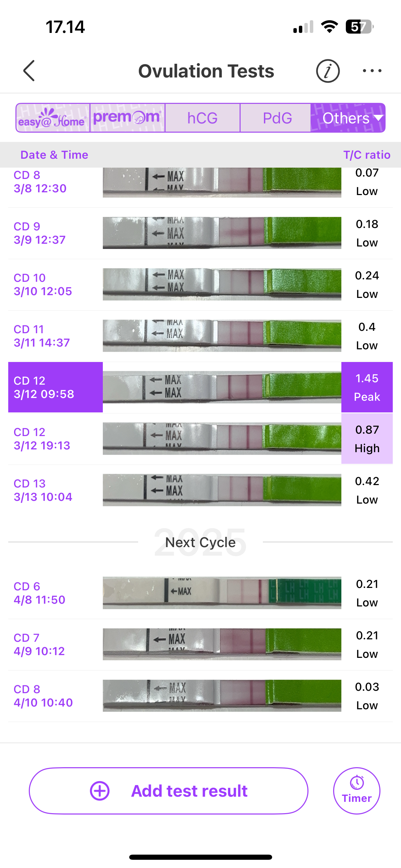401x868 pixels.
Task: Tap the plus icon for adding a test
Action: [x=100, y=791]
